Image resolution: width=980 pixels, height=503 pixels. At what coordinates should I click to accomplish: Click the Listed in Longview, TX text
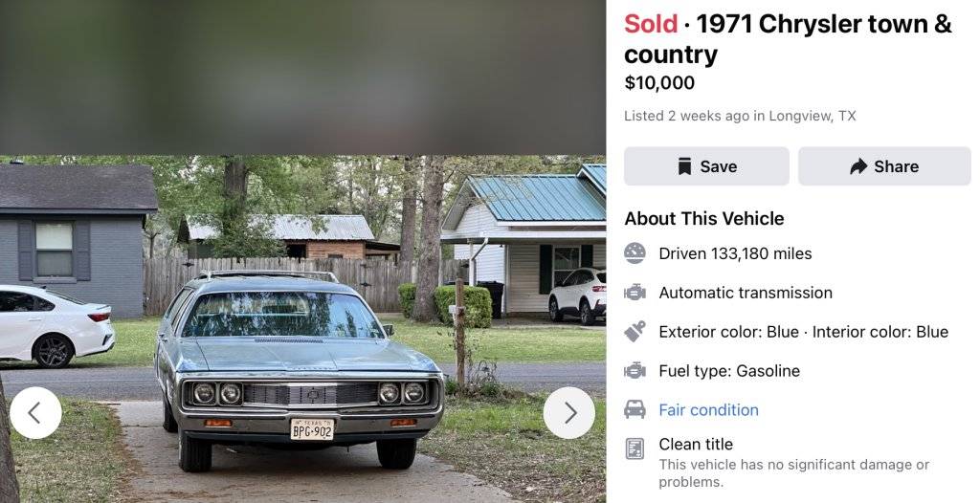point(740,116)
